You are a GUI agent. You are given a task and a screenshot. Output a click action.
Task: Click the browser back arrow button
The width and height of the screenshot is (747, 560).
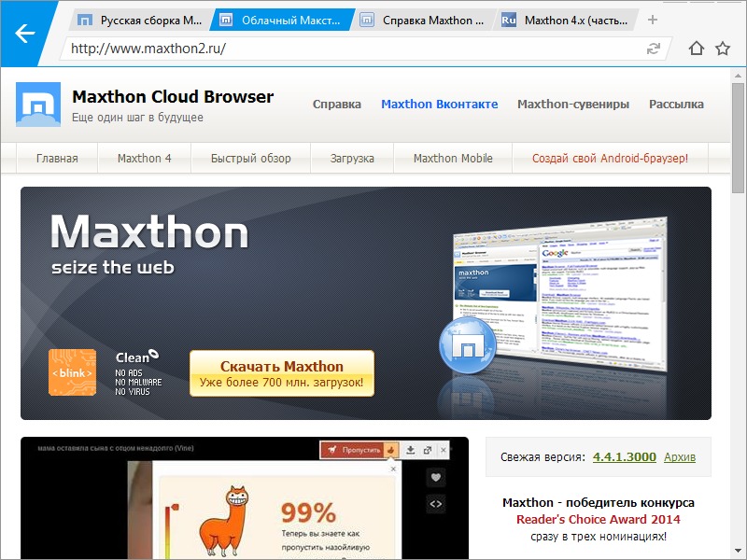click(24, 35)
